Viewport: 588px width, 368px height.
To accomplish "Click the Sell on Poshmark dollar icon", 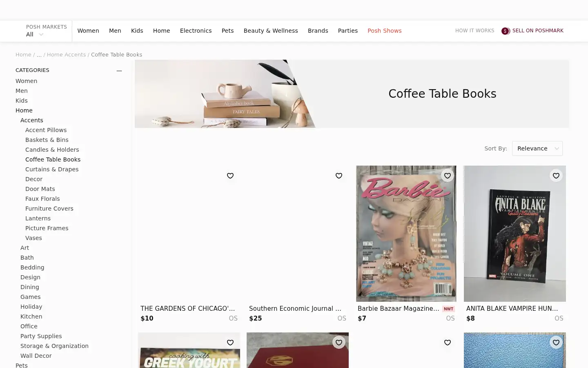I will coord(506,31).
